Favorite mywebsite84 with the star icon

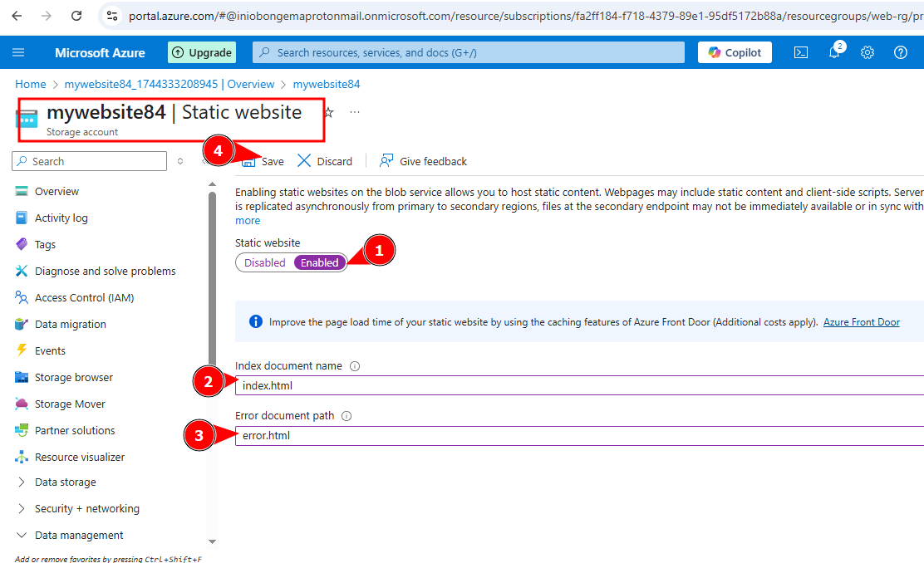pos(329,112)
